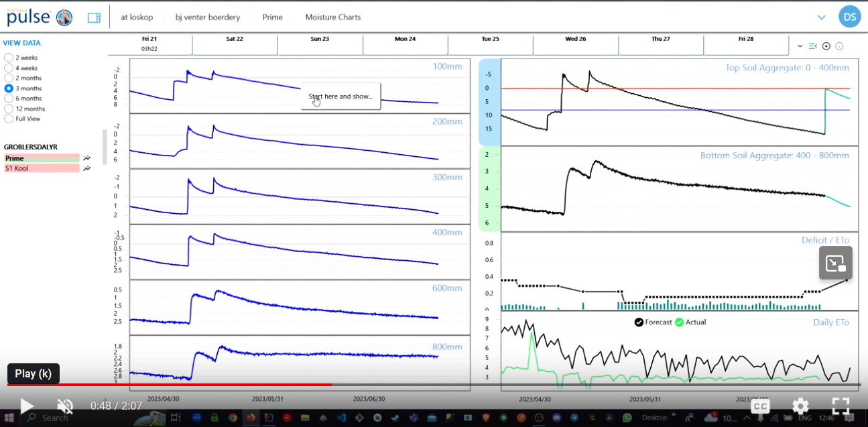Choose 'Start here and show...' context option
Screen dimensions: 868x427
[x=340, y=97]
